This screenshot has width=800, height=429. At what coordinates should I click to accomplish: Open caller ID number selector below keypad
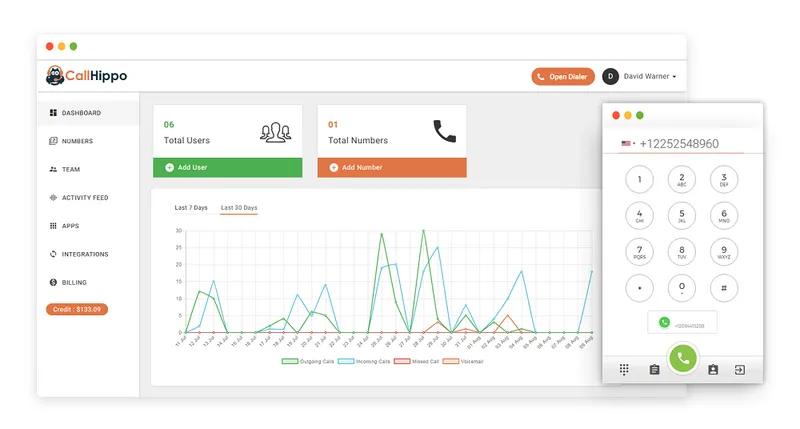point(682,322)
